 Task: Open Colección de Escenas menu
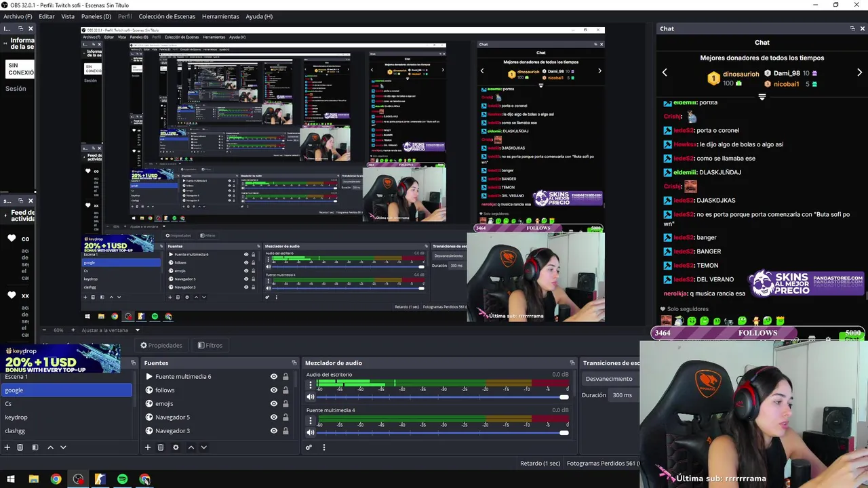167,16
